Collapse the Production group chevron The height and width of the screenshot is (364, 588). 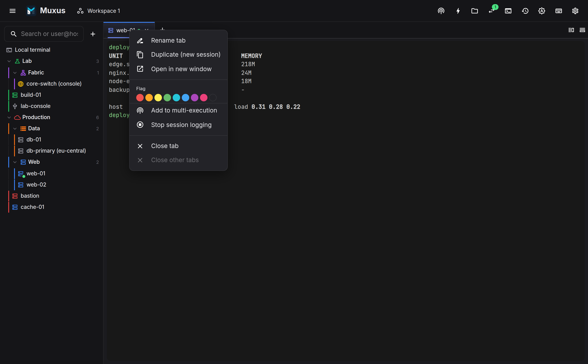click(9, 117)
